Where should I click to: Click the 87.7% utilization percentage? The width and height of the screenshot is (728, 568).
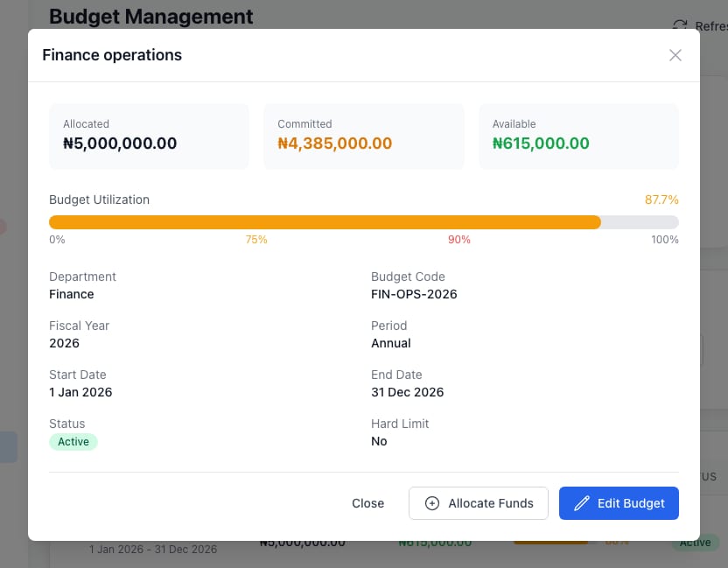click(661, 200)
